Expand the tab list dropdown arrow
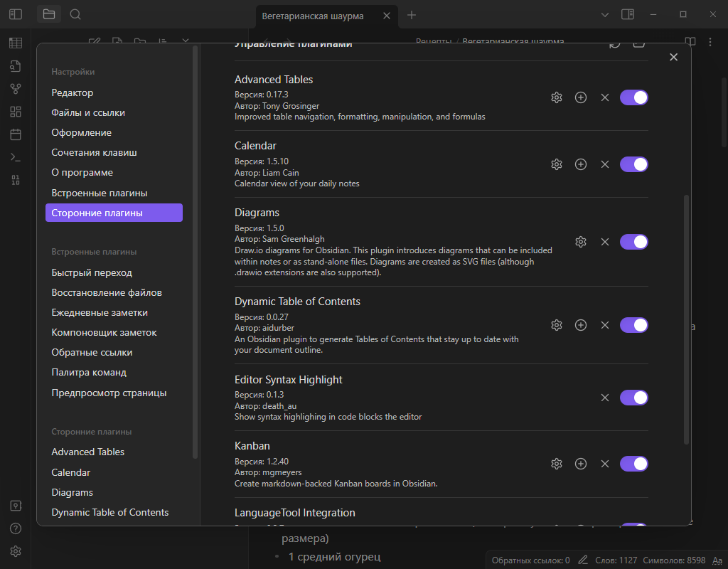The image size is (728, 569). 604,15
